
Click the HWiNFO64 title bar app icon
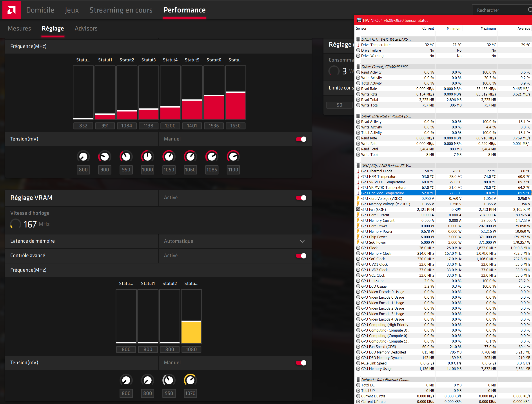click(x=359, y=20)
